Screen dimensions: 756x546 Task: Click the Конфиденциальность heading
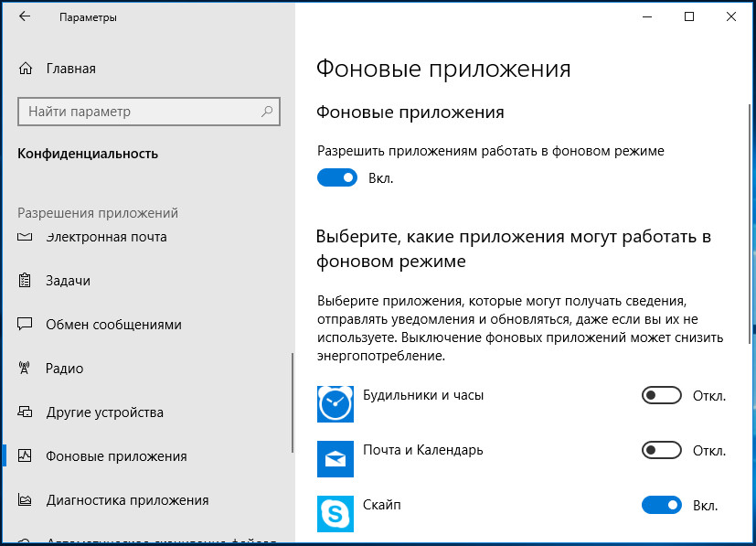pyautogui.click(x=88, y=154)
